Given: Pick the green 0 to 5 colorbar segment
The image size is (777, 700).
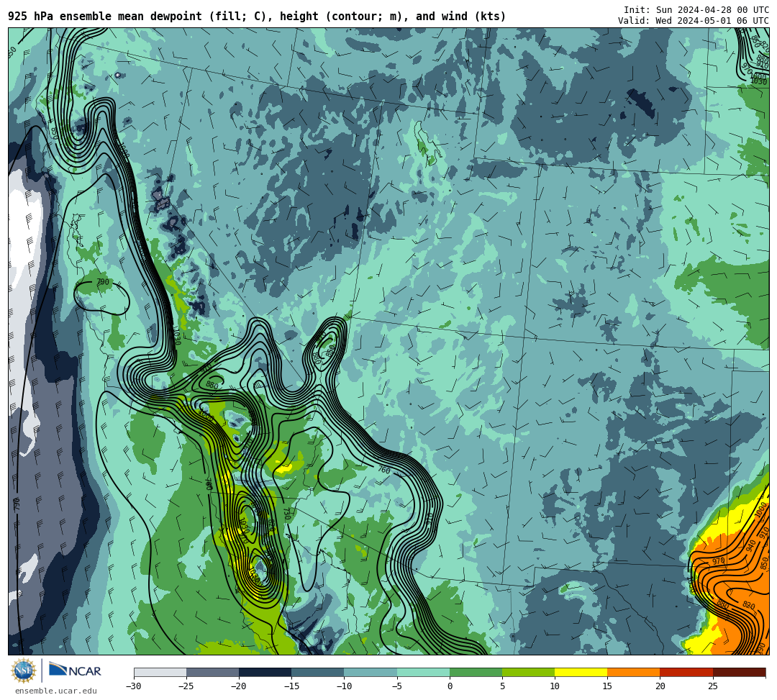Looking at the screenshot, I should [x=476, y=672].
